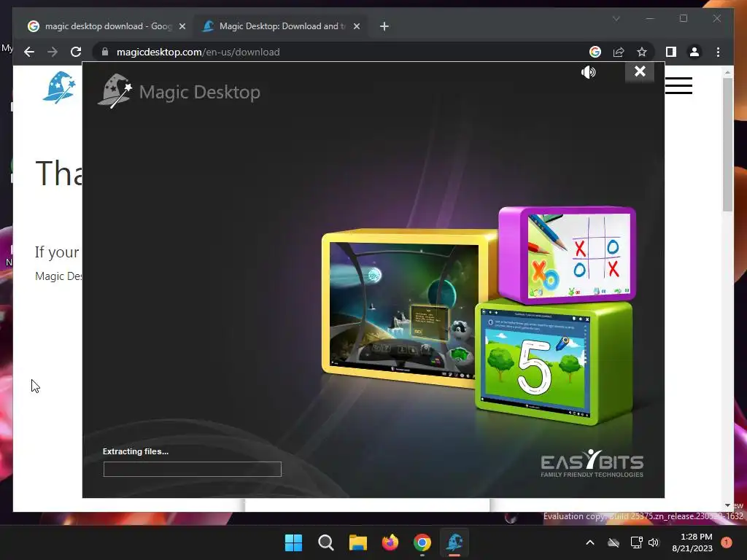Open Firefox from the taskbar
This screenshot has width=747, height=560.
coord(390,542)
